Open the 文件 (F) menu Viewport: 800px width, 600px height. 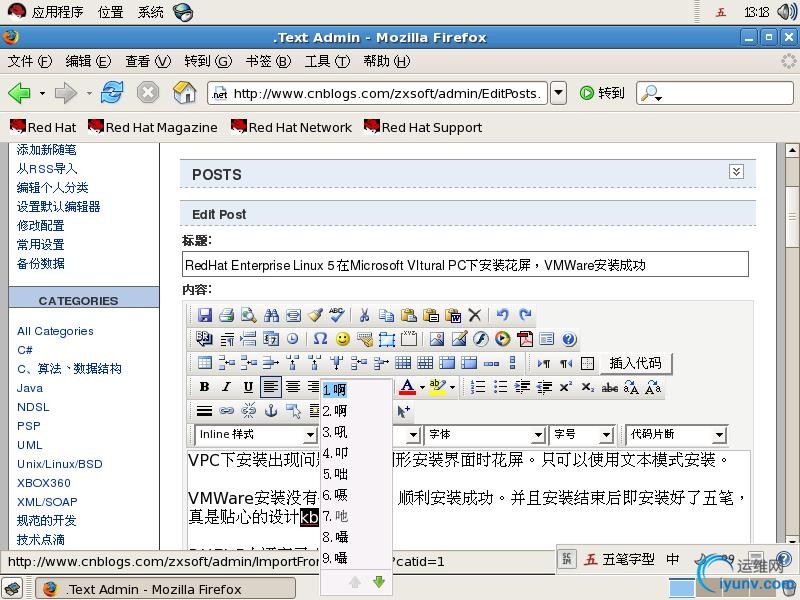coord(30,61)
